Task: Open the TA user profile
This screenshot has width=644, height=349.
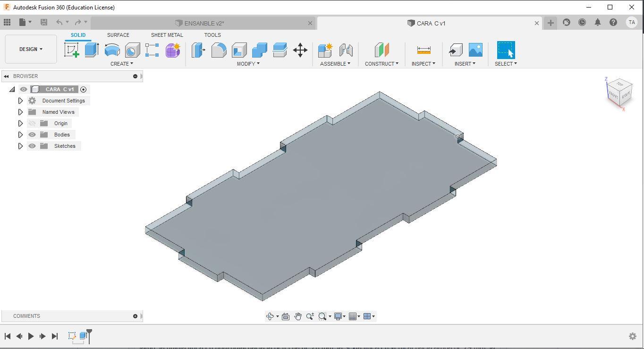Action: click(x=631, y=22)
